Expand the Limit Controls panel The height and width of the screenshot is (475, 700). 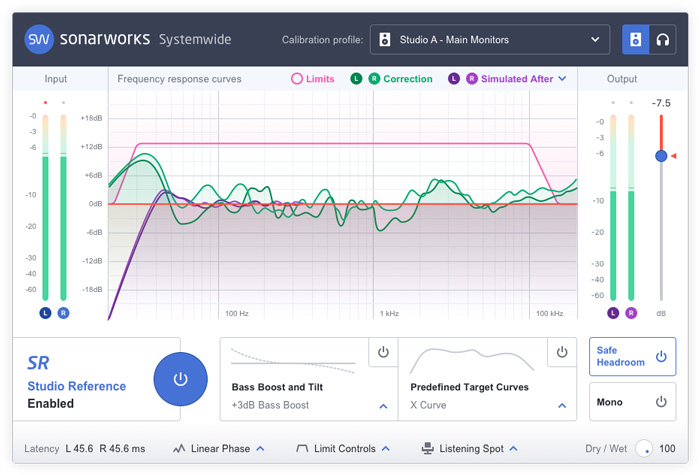coord(386,449)
